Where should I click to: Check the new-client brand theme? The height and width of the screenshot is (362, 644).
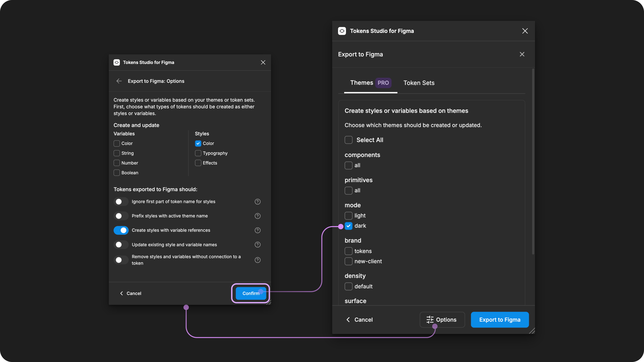(x=348, y=261)
